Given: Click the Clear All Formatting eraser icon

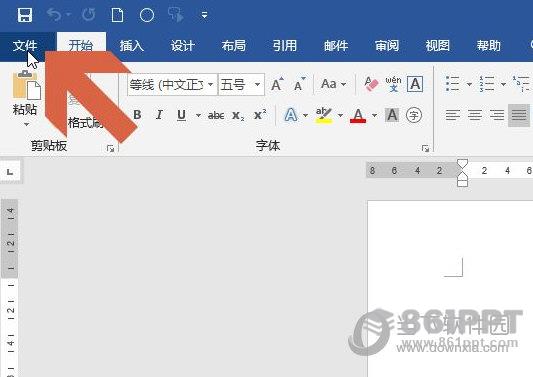Looking at the screenshot, I should (x=371, y=84).
